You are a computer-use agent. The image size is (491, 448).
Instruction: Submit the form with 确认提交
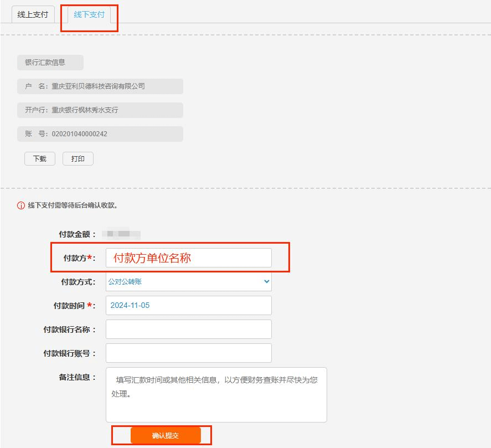tap(166, 436)
